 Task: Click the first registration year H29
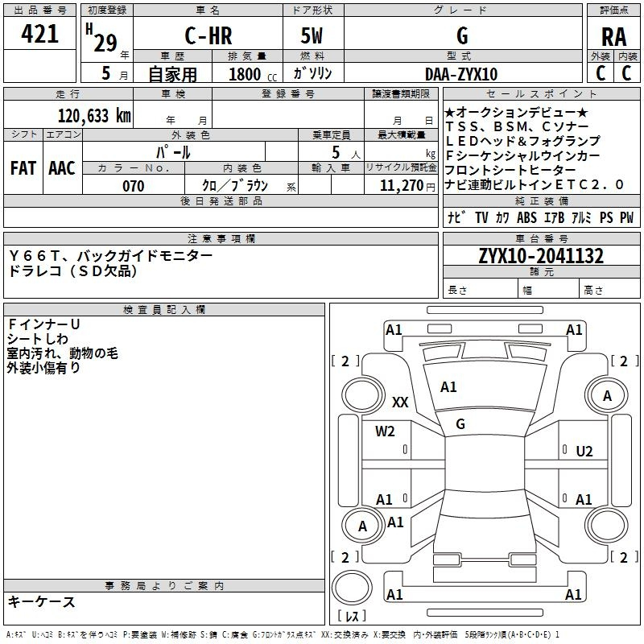(x=102, y=39)
